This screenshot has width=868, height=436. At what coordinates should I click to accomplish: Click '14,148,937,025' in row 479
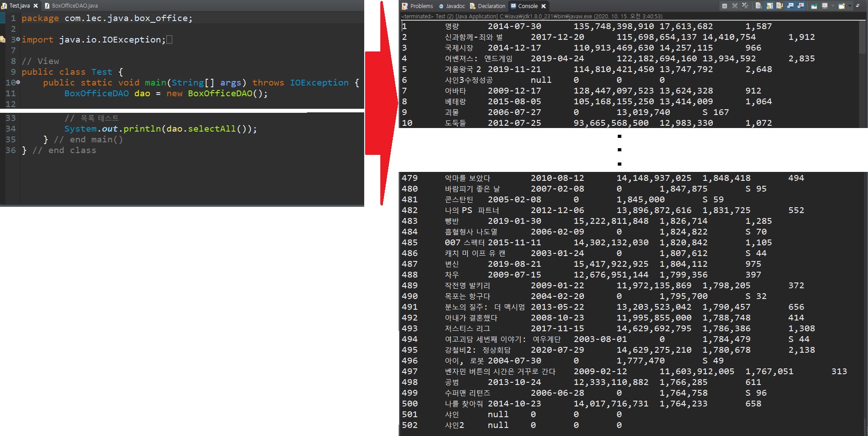654,178
